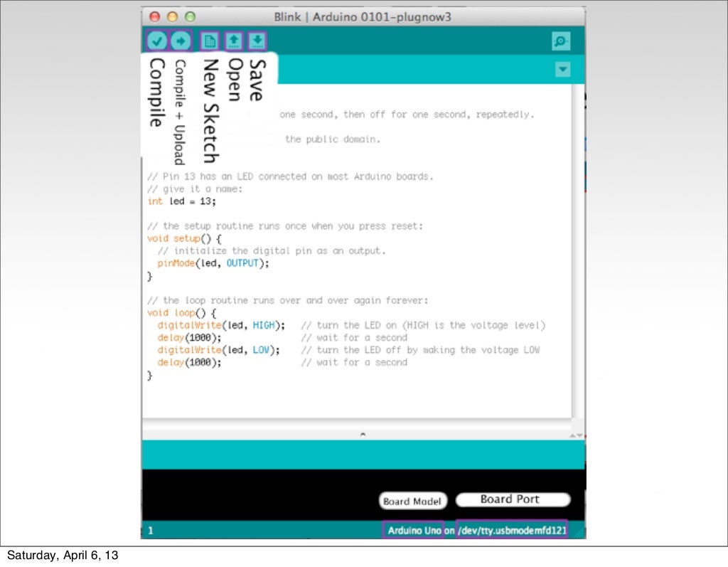728x567 pixels.
Task: Expand the tab menu dropdown arrow
Action: [x=563, y=70]
